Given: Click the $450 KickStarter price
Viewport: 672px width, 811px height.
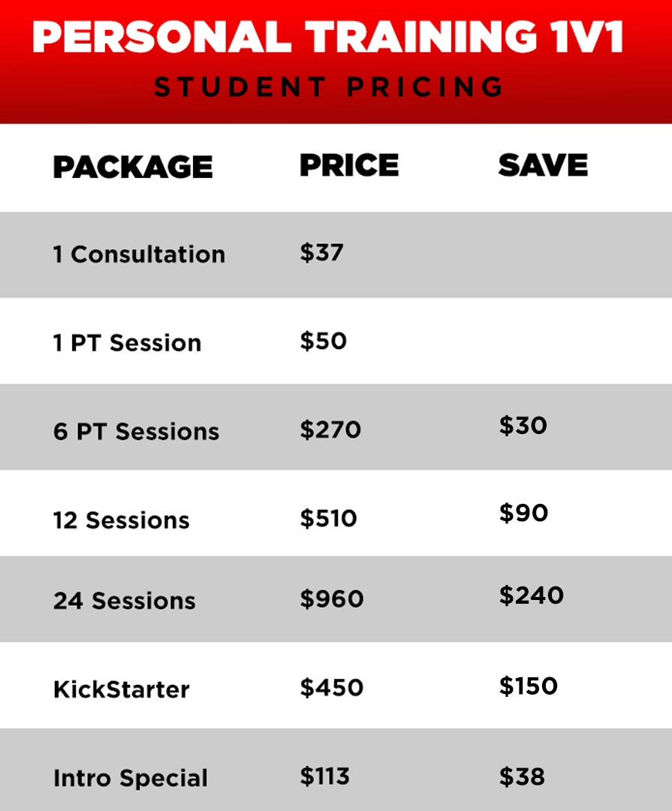Looking at the screenshot, I should 332,687.
